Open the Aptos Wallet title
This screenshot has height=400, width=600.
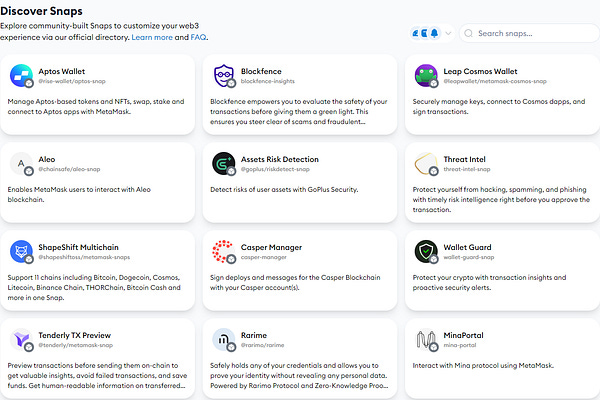point(62,71)
